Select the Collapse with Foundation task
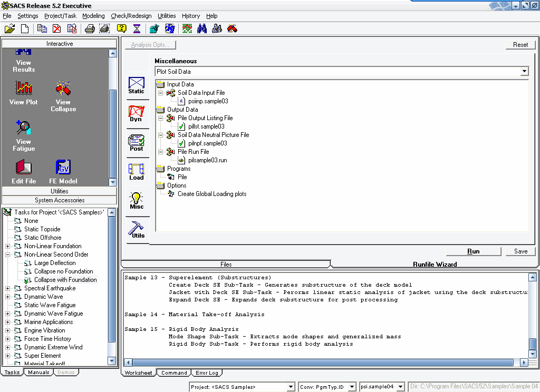 click(x=65, y=280)
